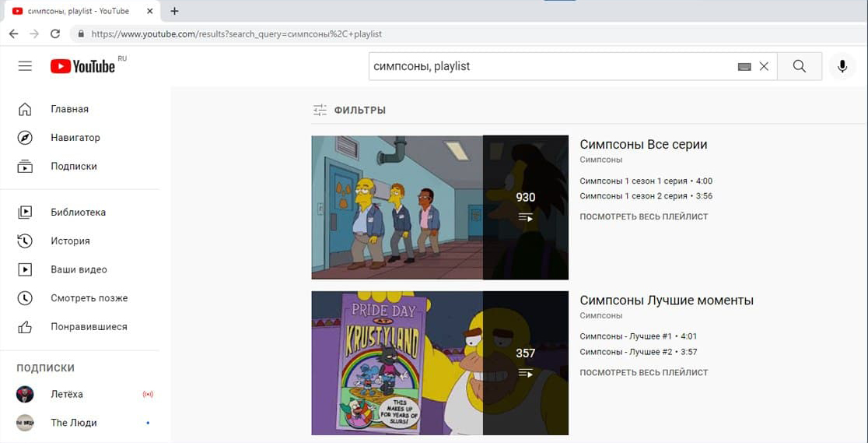Click the browser back arrow
This screenshot has height=443, width=868.
click(13, 33)
